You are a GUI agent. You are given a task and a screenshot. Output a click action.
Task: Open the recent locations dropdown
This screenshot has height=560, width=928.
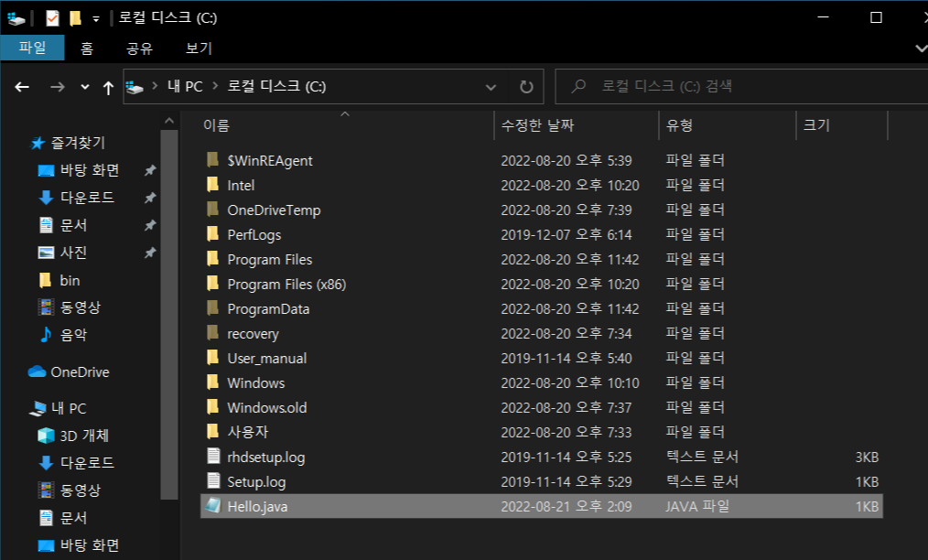[84, 87]
